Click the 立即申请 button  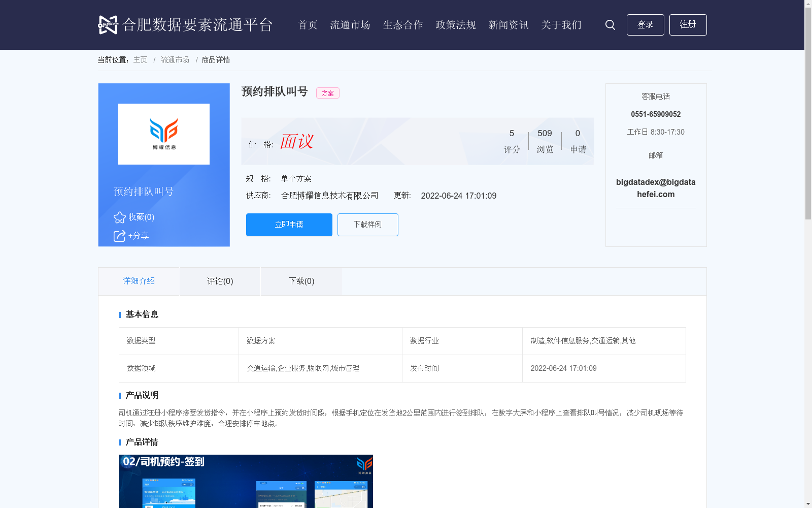point(289,225)
